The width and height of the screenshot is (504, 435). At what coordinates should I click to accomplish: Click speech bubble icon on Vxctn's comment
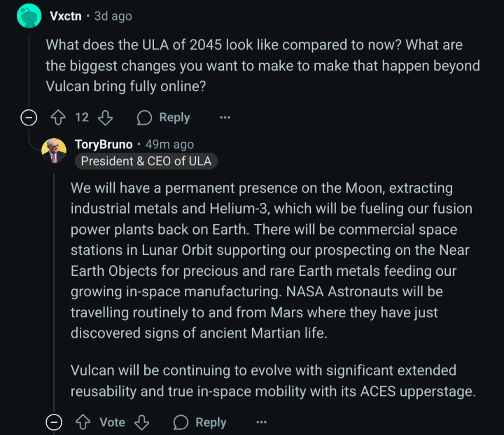click(144, 118)
